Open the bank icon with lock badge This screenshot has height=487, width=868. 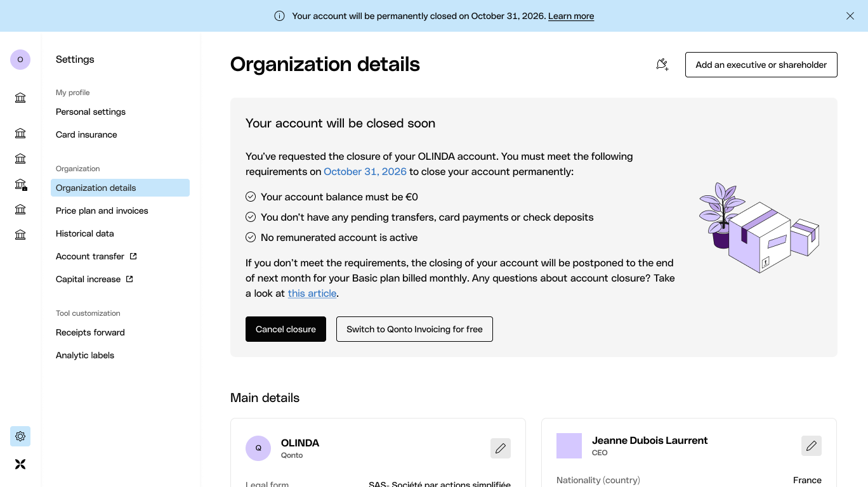coord(20,185)
